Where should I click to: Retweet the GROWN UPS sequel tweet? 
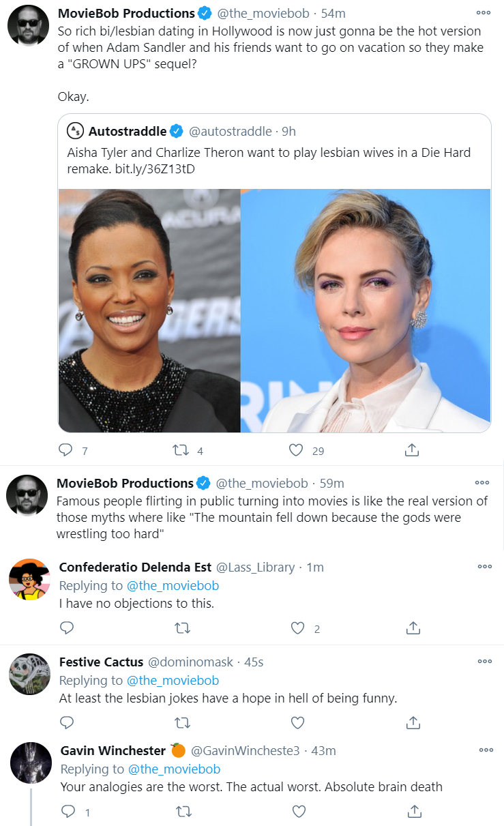point(181,450)
